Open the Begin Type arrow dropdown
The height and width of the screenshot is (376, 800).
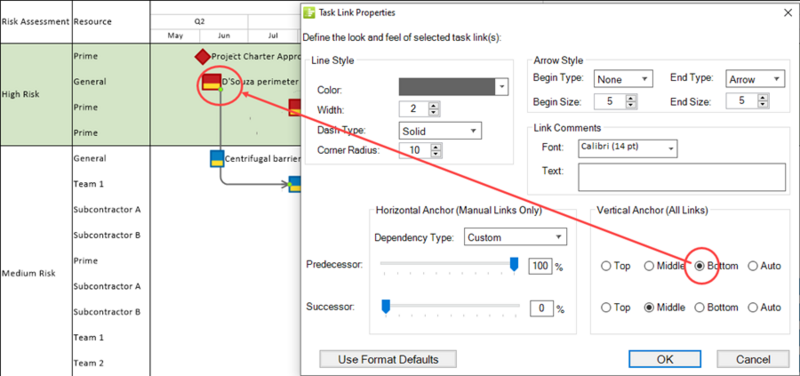click(623, 79)
